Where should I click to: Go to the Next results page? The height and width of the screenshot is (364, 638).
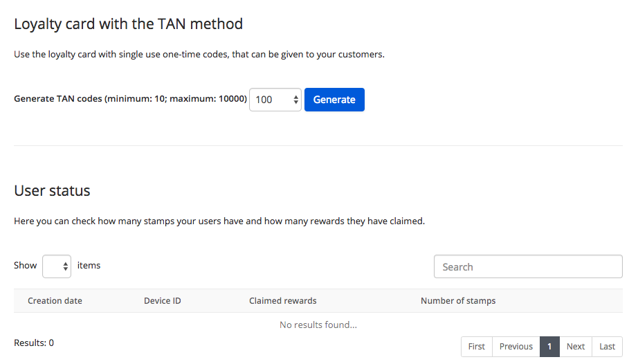pyautogui.click(x=575, y=347)
